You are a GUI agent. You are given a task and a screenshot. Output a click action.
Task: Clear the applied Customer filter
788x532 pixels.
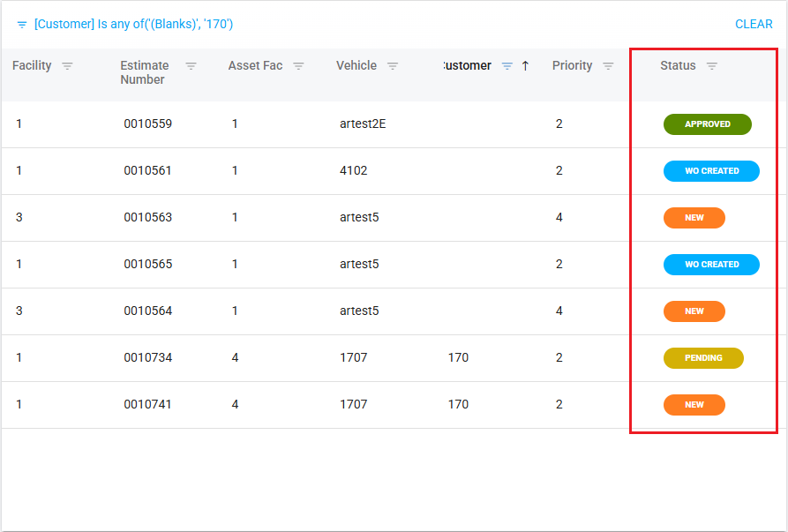754,25
